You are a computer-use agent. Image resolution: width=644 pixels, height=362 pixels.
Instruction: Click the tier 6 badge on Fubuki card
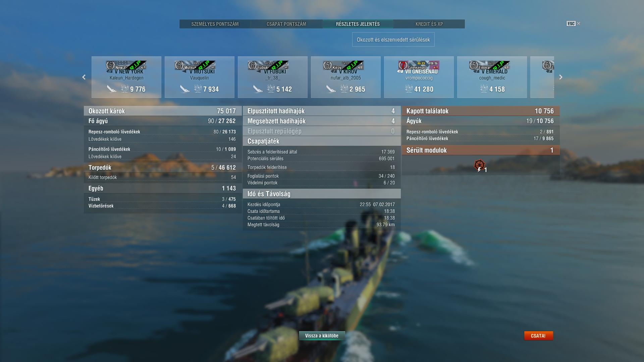click(252, 65)
